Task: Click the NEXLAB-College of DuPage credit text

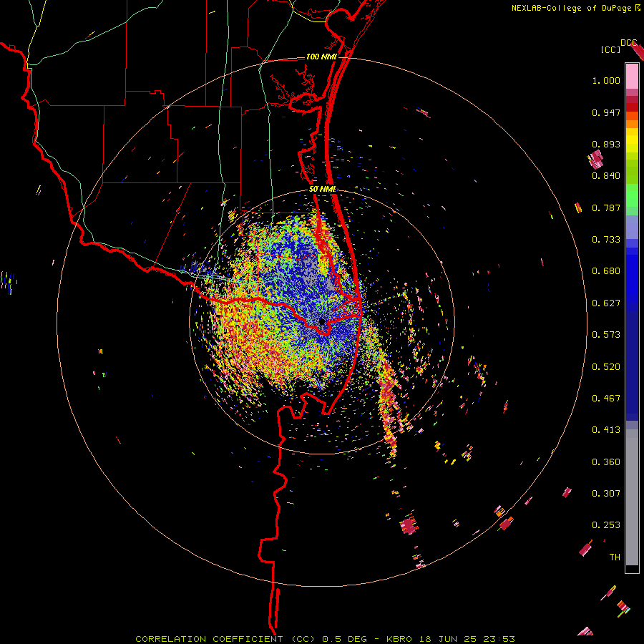Action: point(571,8)
